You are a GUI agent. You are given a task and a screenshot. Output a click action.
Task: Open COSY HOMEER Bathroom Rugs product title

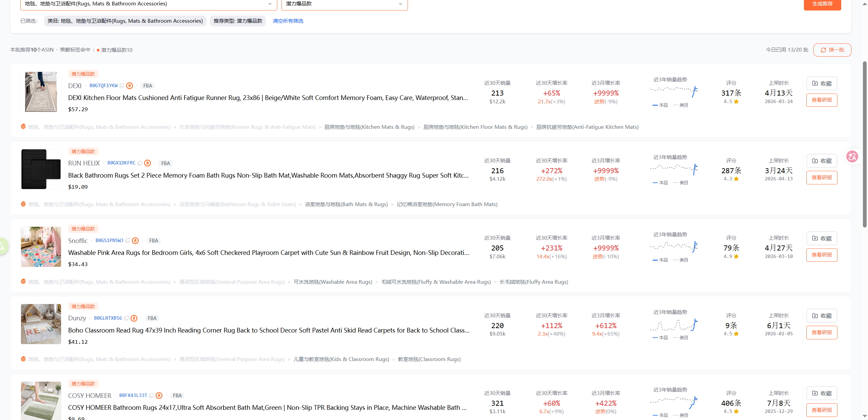268,408
